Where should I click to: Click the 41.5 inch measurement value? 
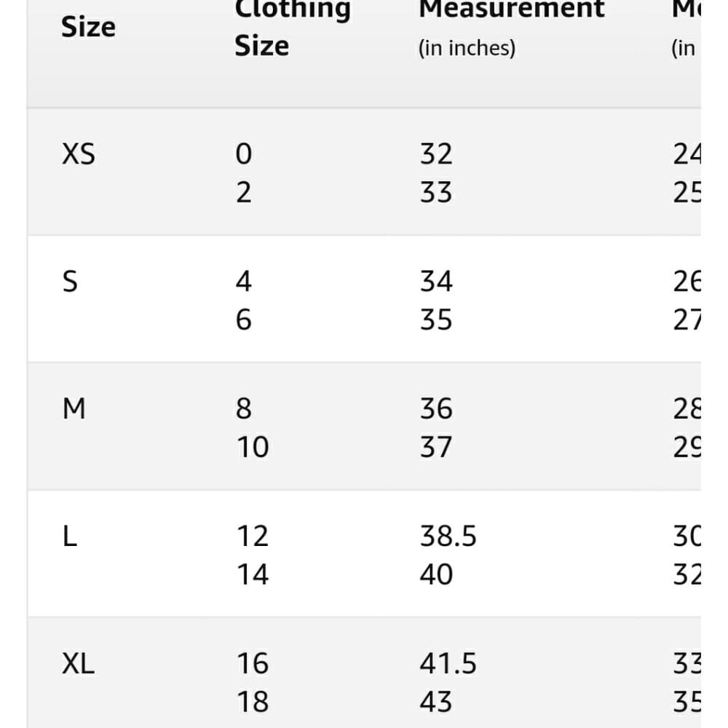pyautogui.click(x=448, y=663)
